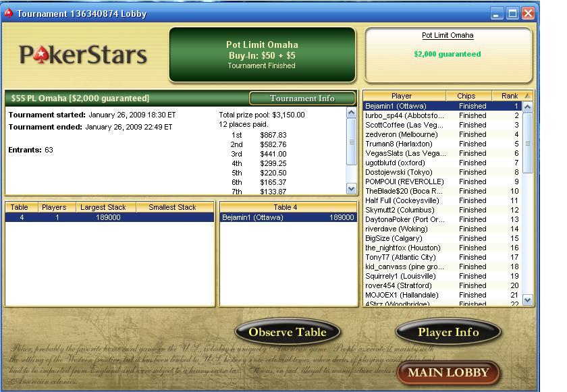Select player turbo_sp44 in ranking list
Viewport: 567px width, 392px height.
pos(443,115)
